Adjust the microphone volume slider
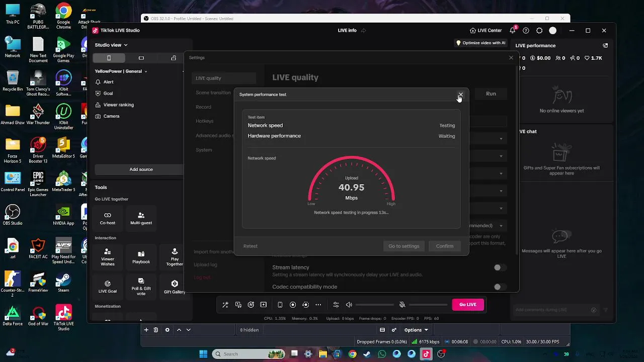 click(428, 305)
